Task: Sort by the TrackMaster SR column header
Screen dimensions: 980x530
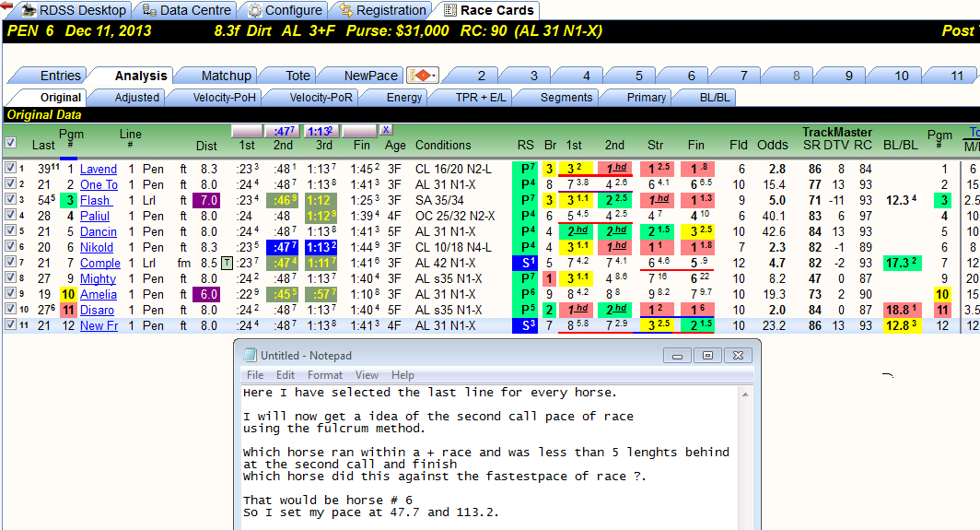Action: click(811, 145)
